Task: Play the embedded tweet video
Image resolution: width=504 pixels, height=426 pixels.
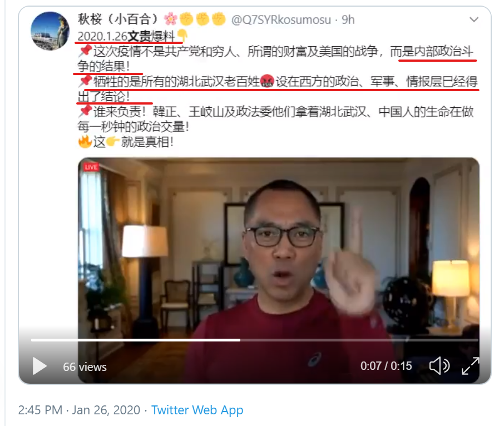Action: [x=39, y=366]
